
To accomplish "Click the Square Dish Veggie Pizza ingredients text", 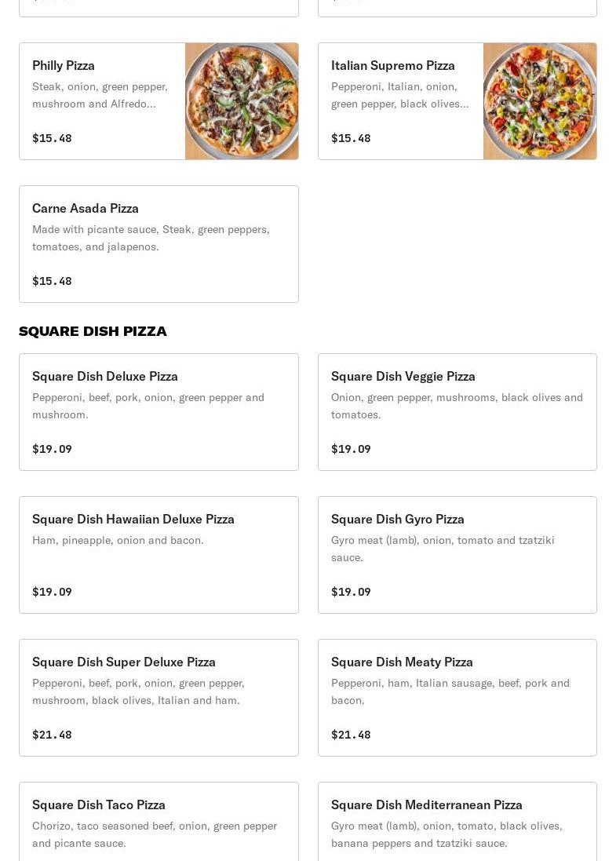I will coord(457,406).
